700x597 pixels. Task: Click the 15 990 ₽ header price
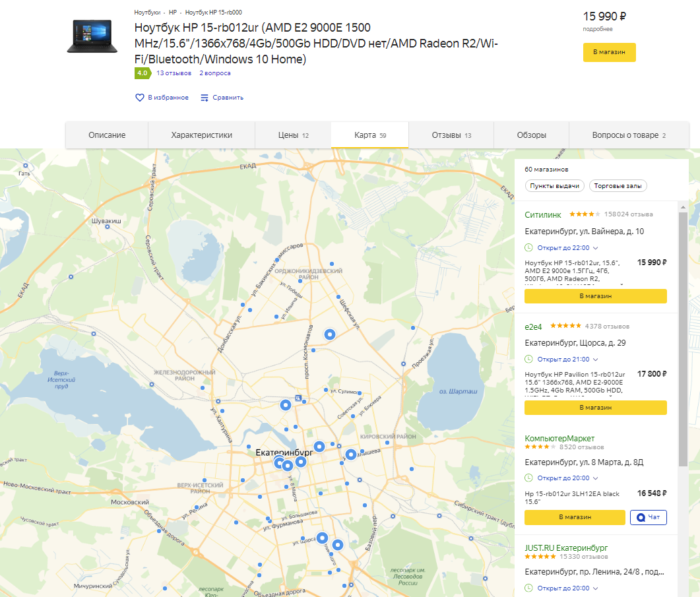coord(604,16)
